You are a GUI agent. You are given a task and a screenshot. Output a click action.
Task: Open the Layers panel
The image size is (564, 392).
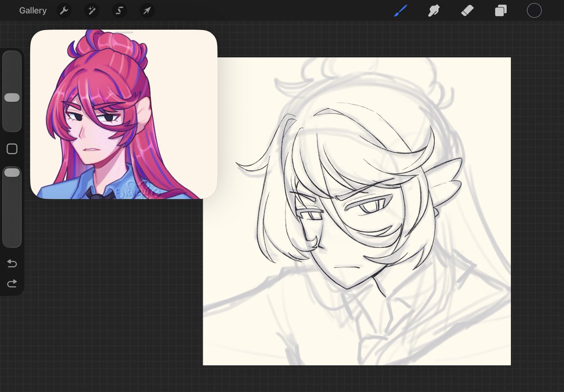click(501, 10)
